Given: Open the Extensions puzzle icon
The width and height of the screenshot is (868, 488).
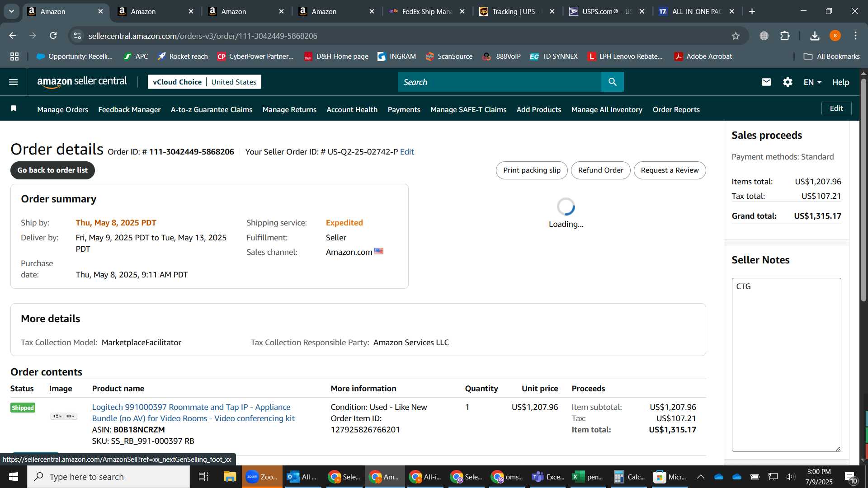Looking at the screenshot, I should tap(785, 36).
